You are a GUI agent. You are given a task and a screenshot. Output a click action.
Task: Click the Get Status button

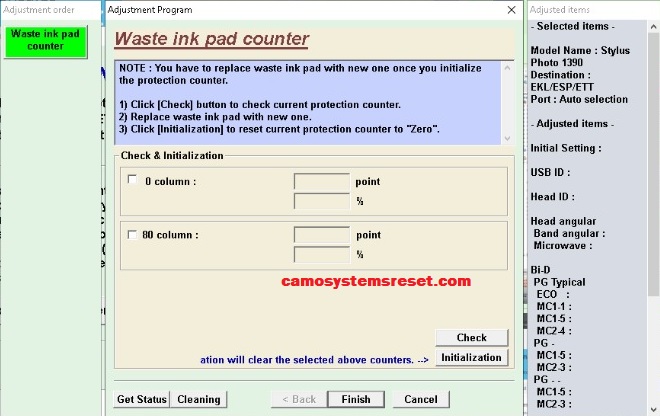click(142, 399)
